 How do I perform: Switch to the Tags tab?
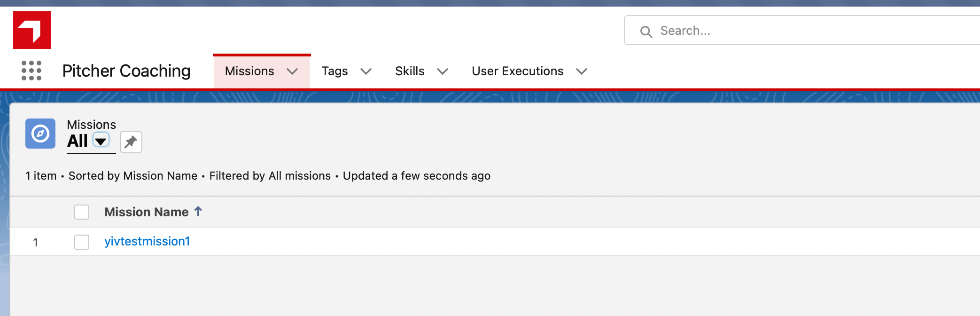[x=334, y=71]
